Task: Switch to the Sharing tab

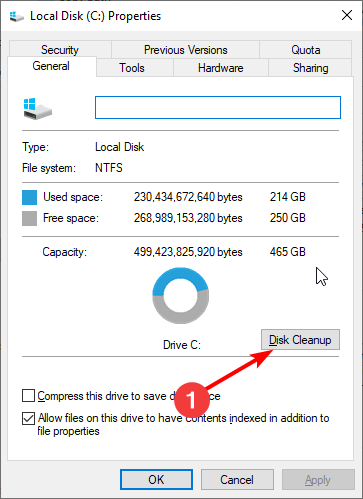Action: tap(310, 68)
